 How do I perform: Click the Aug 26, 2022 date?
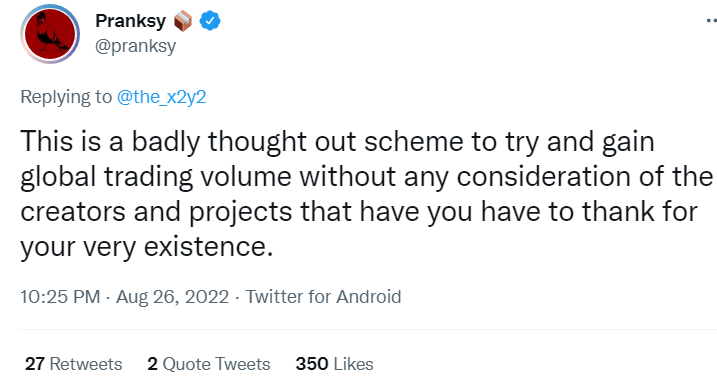coord(172,297)
